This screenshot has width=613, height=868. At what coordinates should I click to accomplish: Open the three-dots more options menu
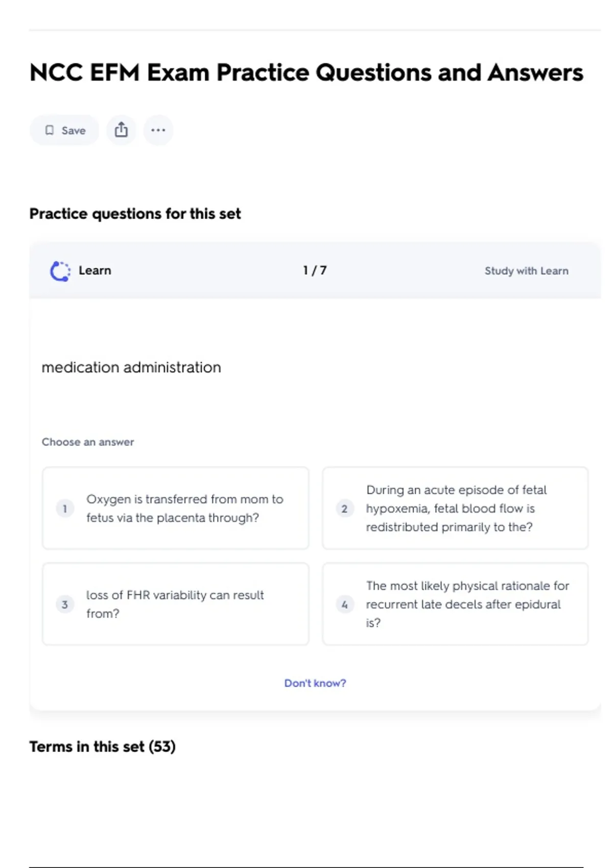click(x=158, y=130)
